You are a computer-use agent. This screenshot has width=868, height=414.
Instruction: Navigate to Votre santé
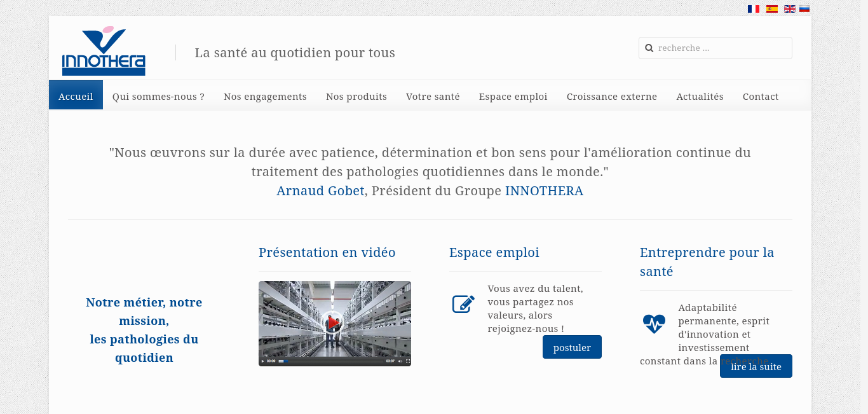(x=433, y=97)
